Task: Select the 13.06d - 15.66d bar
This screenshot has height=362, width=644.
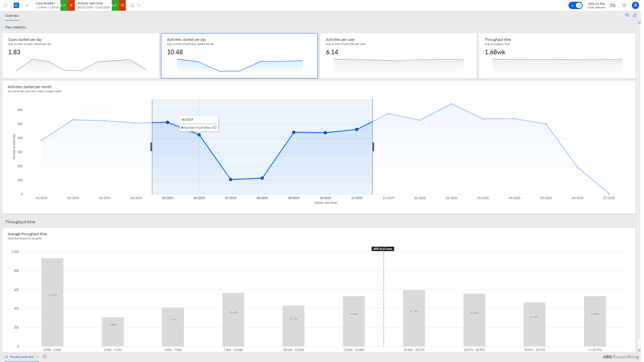Action: pos(354,321)
